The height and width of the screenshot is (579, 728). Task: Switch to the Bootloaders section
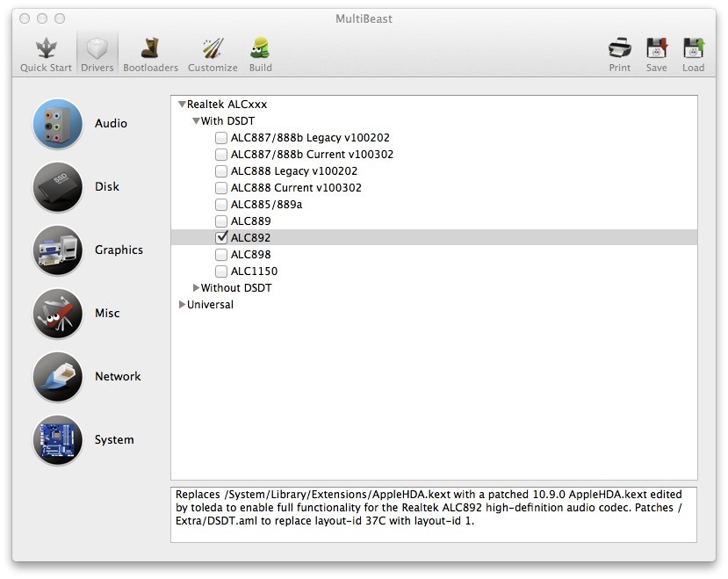pos(150,54)
